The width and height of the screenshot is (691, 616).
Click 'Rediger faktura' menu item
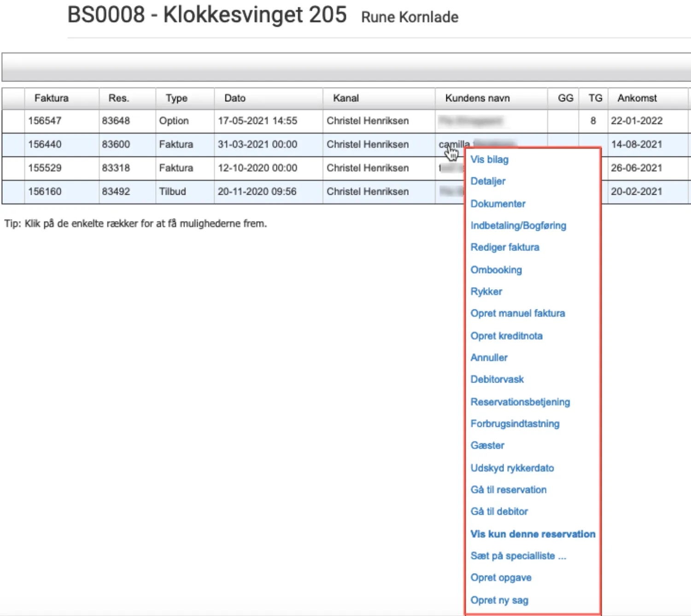coord(504,247)
